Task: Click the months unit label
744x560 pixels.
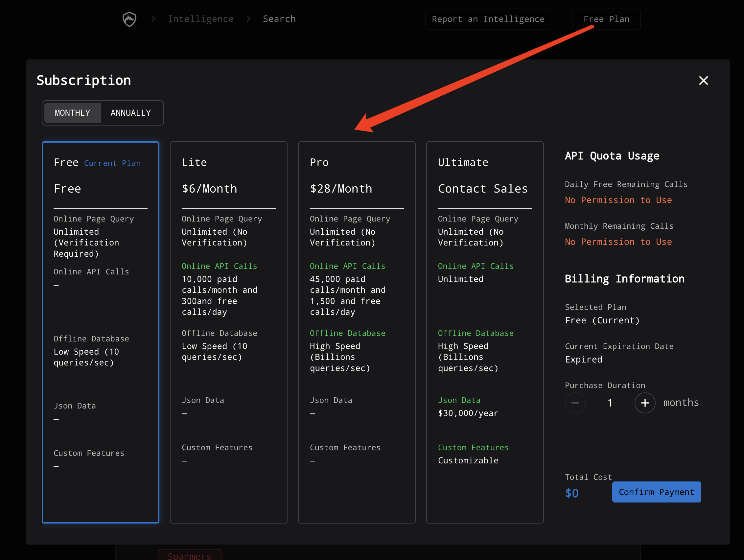Action: [x=681, y=403]
